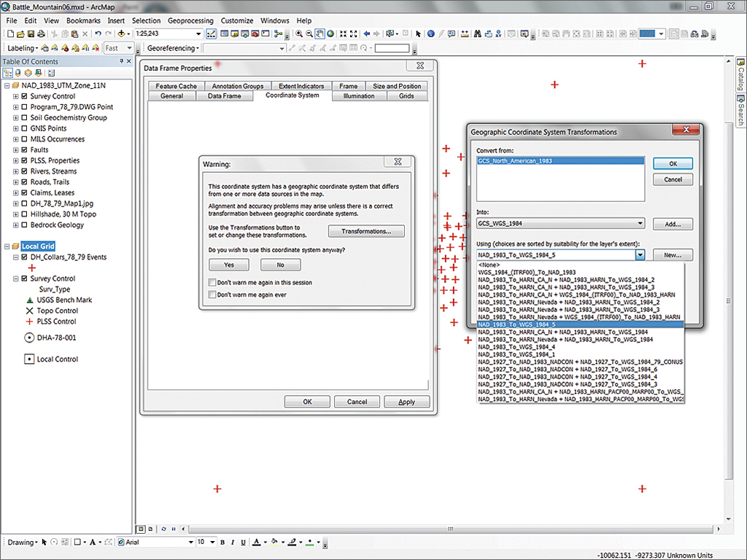The image size is (747, 560).
Task: Activate the Identify tool
Action: click(430, 34)
